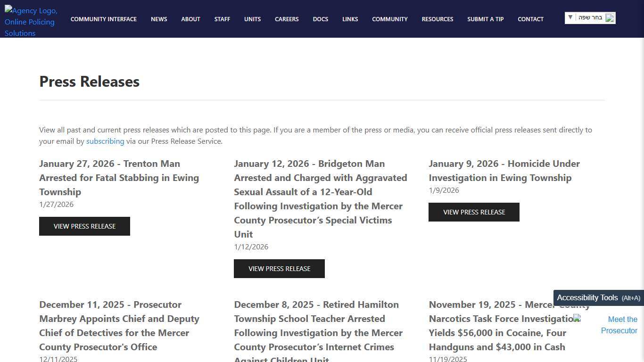The width and height of the screenshot is (644, 362).
Task: Click VIEW PRESS RELEASE under the Trenton Man article
Action: [x=84, y=226]
